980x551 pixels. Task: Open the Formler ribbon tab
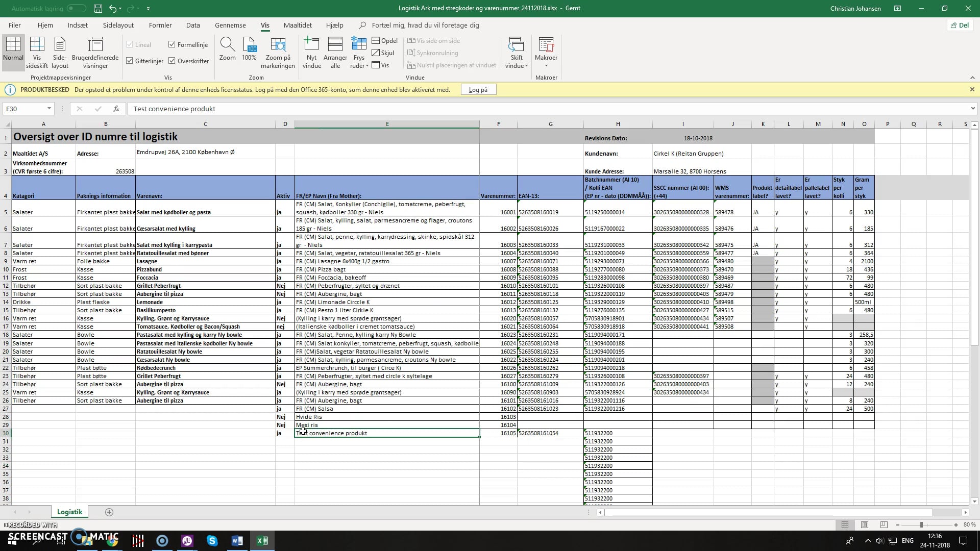coord(160,25)
